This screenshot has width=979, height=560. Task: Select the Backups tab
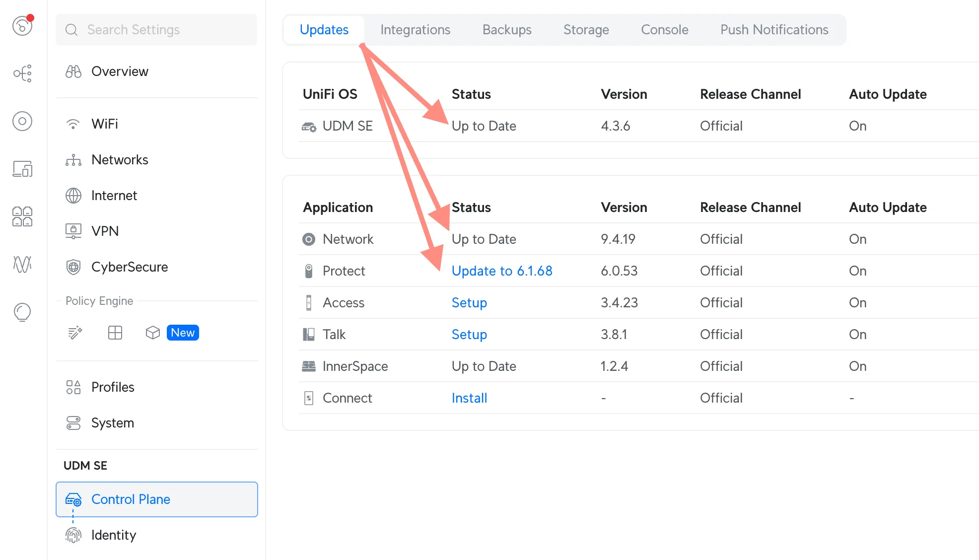pyautogui.click(x=507, y=29)
